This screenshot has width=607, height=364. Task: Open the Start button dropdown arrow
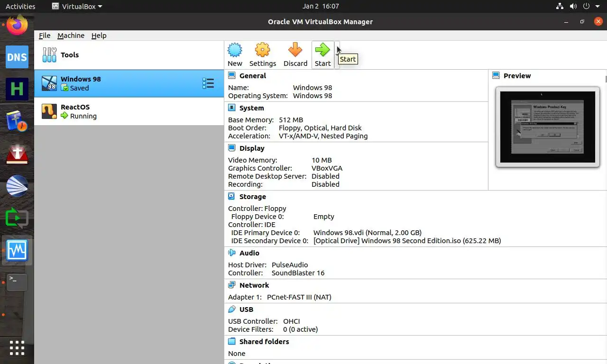pyautogui.click(x=337, y=55)
